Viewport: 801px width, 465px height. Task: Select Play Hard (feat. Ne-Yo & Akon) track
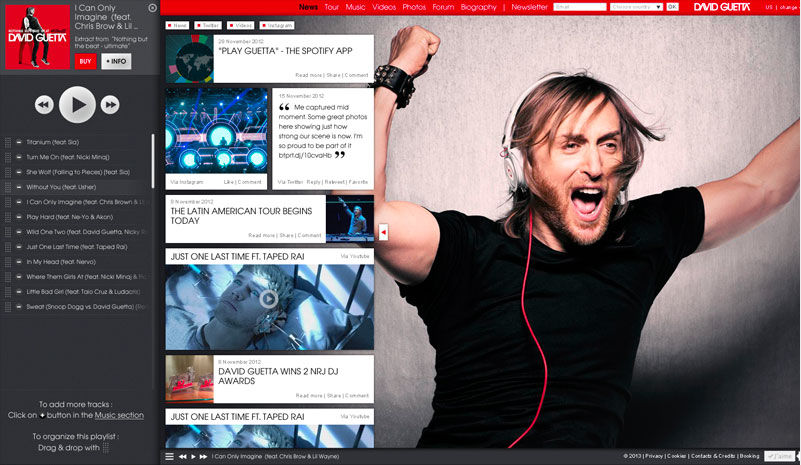(x=70, y=217)
